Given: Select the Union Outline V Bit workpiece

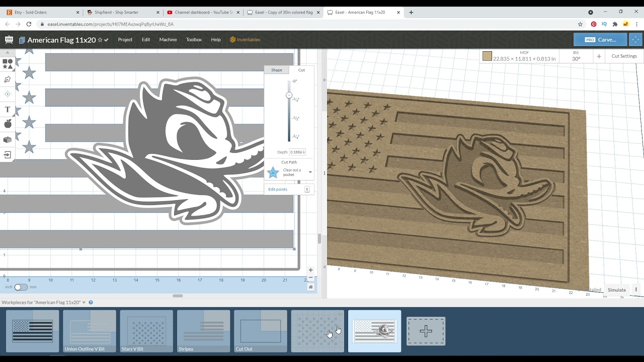Looking at the screenshot, I should 90,331.
